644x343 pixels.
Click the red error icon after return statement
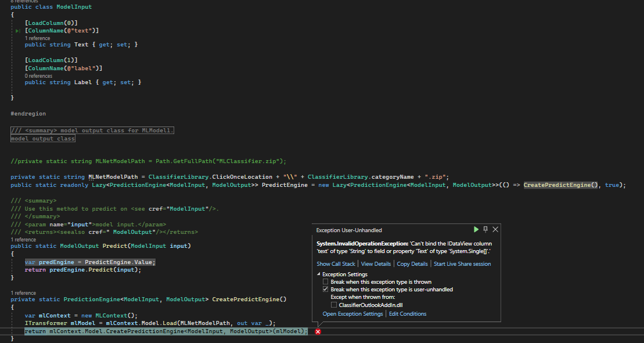[x=317, y=331]
